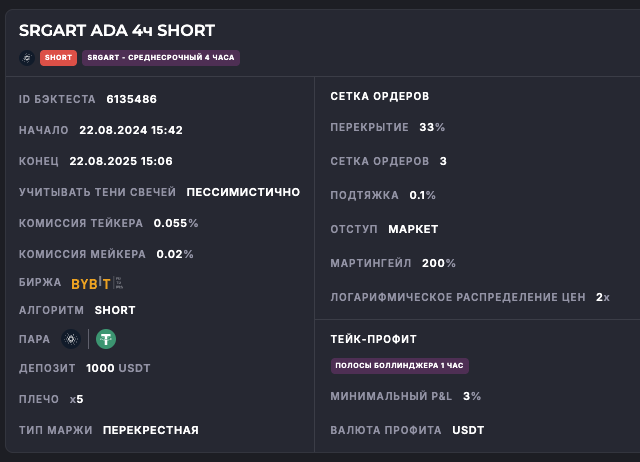This screenshot has height=462, width=640.
Task: Click the СЕТКА ОРДЕРОВ section header
Action: pyautogui.click(x=380, y=97)
